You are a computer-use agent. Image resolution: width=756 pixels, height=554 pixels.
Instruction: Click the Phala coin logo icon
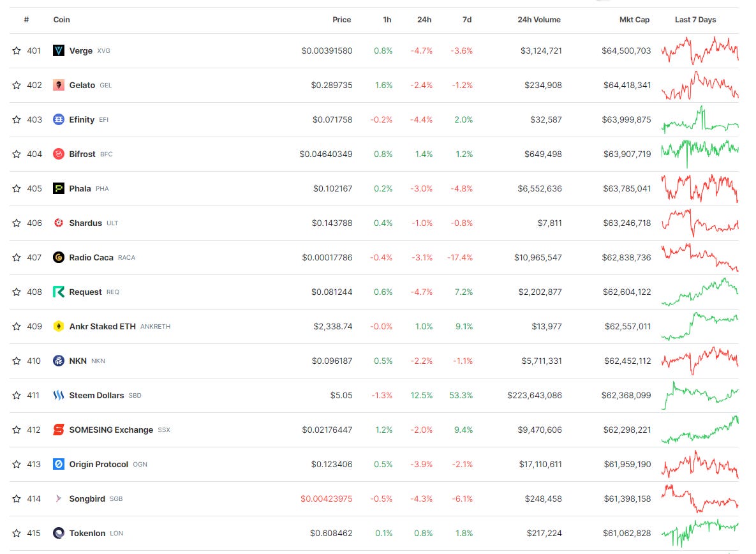click(58, 188)
